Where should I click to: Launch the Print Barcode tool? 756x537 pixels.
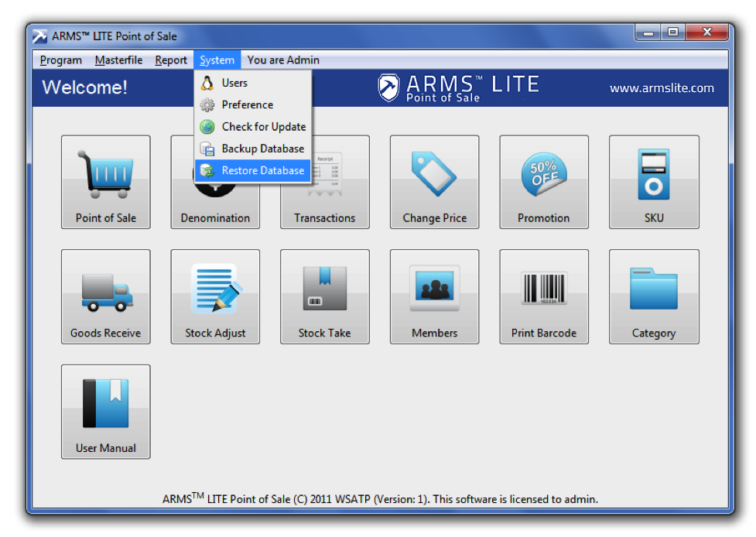(544, 296)
